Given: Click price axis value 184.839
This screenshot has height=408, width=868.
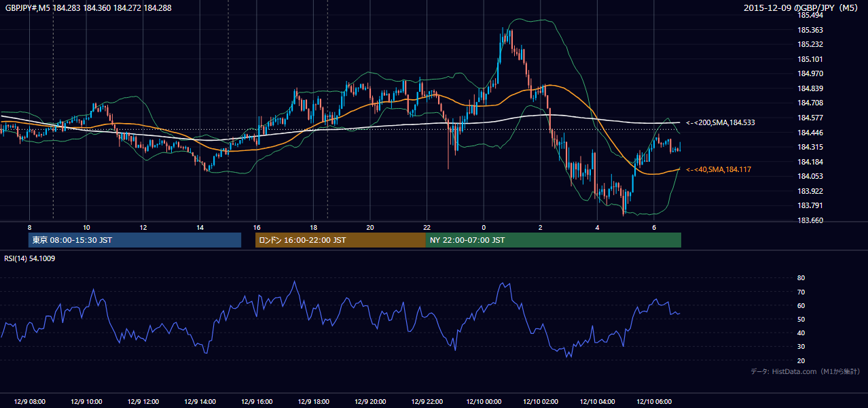Looking at the screenshot, I should pos(811,88).
